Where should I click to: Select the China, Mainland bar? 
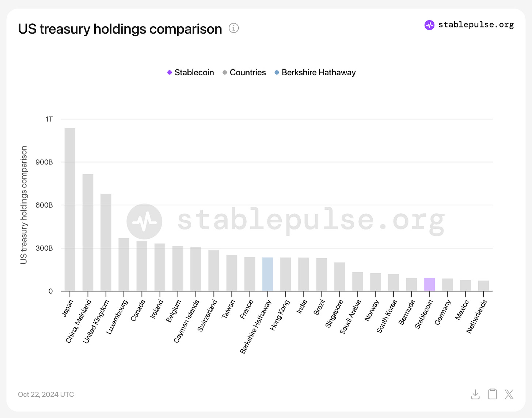pos(88,232)
